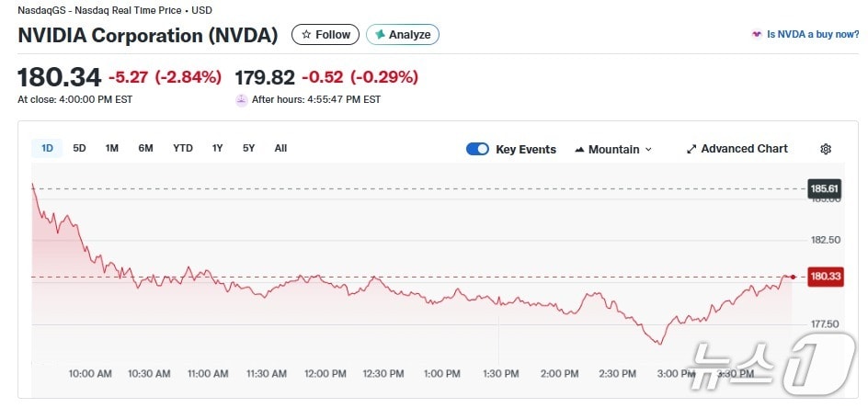Click the 185.61 previous close label
The height and width of the screenshot is (408, 868).
tap(824, 189)
